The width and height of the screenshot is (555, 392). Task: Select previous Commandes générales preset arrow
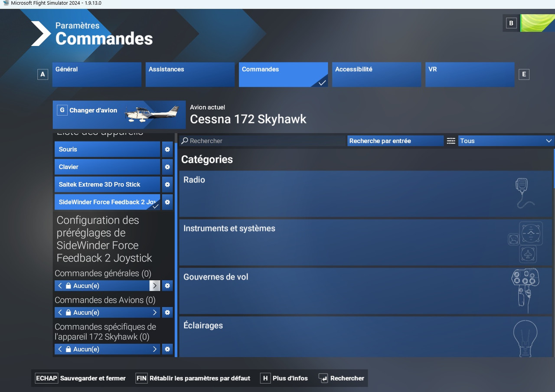click(60, 286)
